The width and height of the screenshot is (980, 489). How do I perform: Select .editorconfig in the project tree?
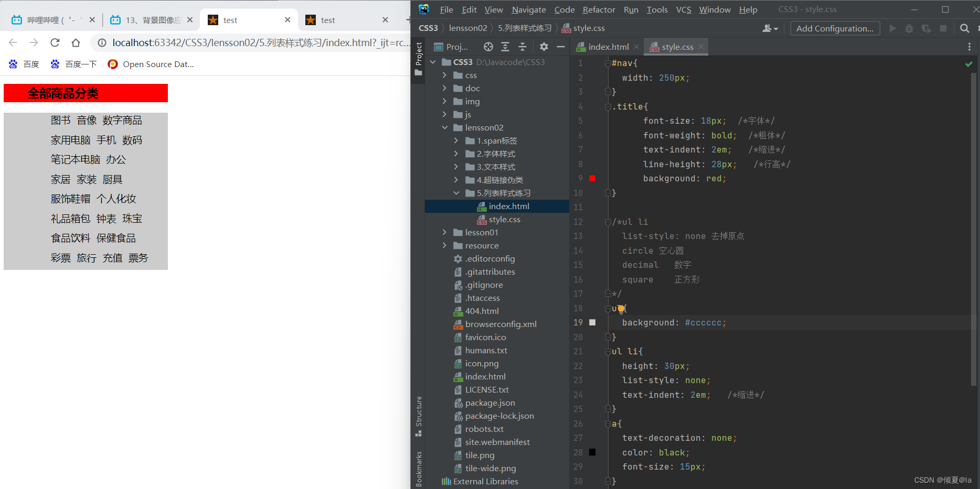pyautogui.click(x=484, y=258)
